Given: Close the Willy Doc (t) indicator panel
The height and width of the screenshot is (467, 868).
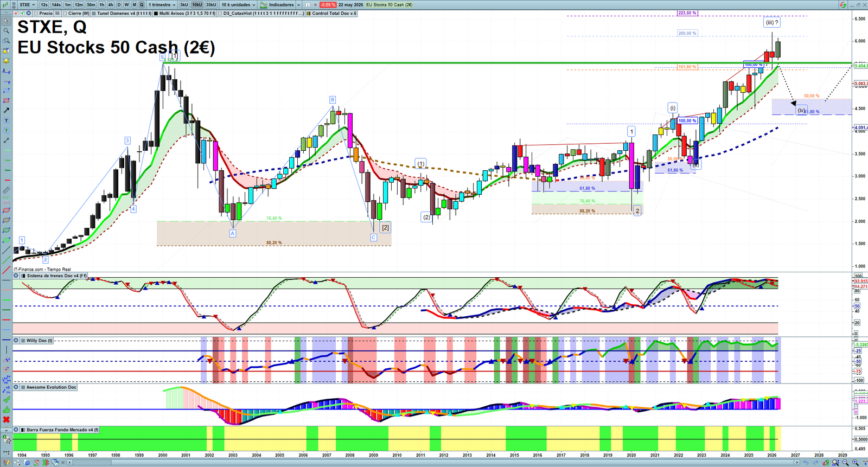Looking at the screenshot, I should pos(16,341).
